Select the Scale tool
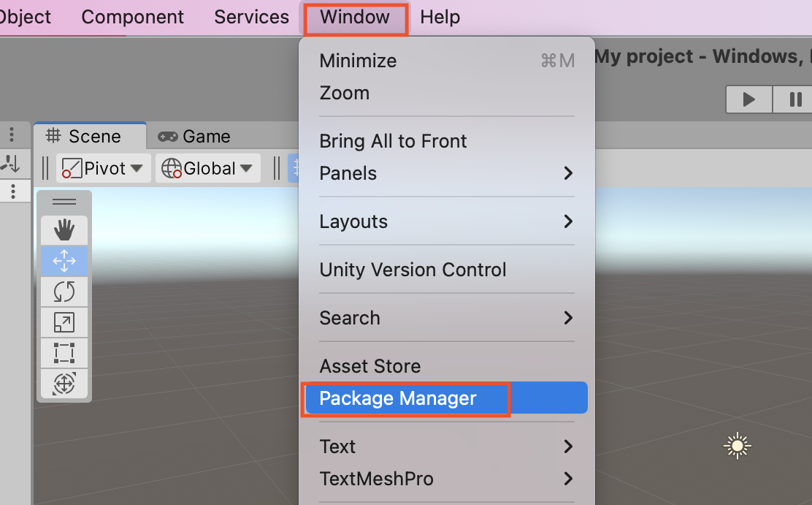 (x=64, y=322)
